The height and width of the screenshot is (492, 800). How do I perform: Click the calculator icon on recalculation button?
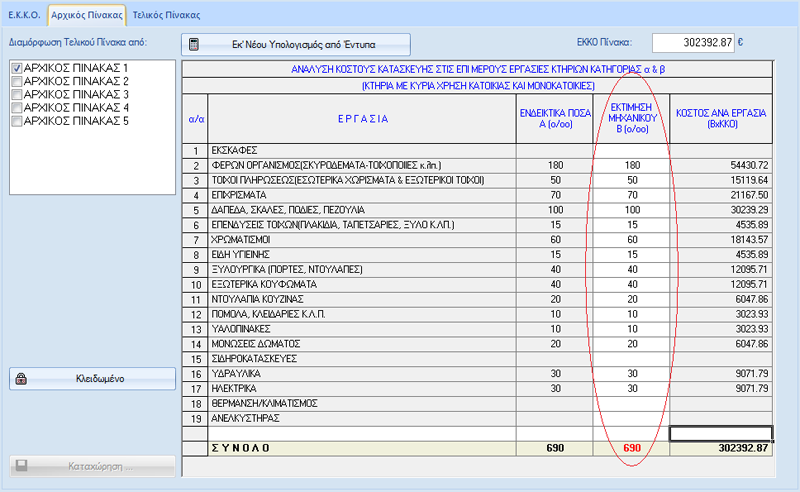point(194,44)
